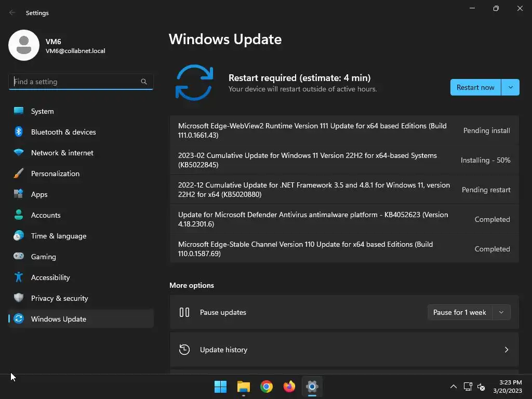Expand the Restart now dropdown arrow
532x399 pixels.
coord(510,87)
